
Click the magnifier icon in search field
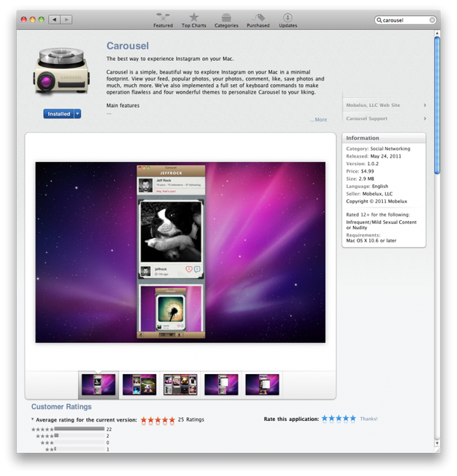tap(379, 20)
